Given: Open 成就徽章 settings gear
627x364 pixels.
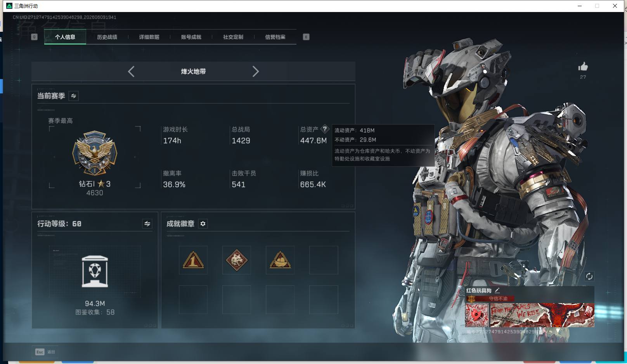Looking at the screenshot, I should point(203,224).
